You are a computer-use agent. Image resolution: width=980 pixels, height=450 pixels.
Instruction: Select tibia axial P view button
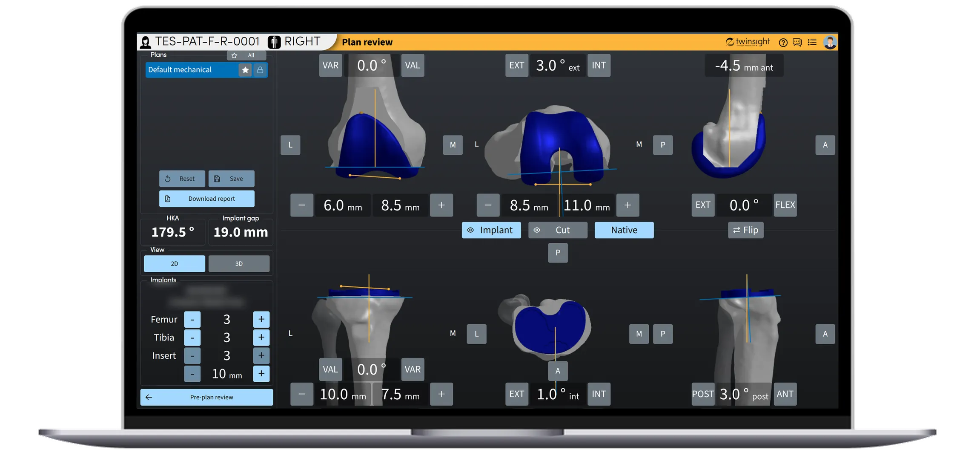pos(558,253)
